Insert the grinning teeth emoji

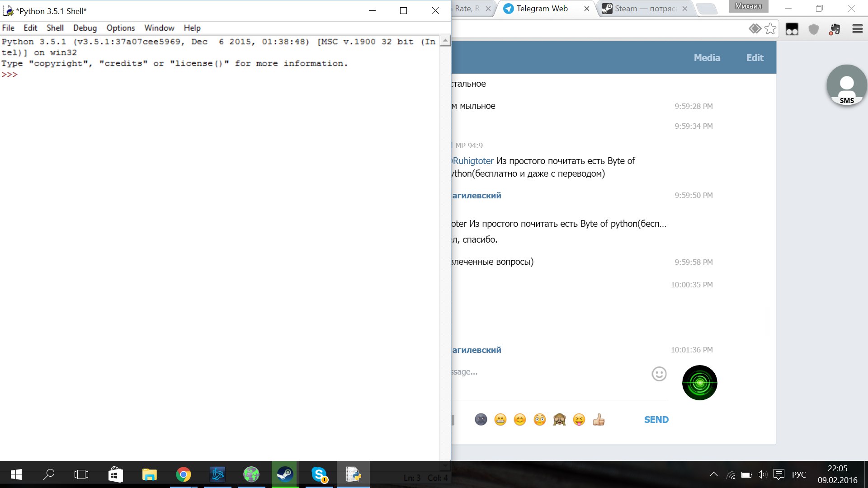coord(500,420)
